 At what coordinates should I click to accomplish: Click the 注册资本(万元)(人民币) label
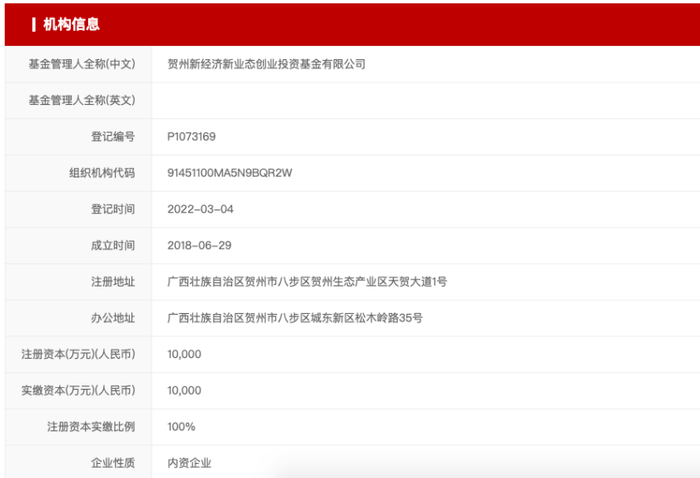point(79,354)
